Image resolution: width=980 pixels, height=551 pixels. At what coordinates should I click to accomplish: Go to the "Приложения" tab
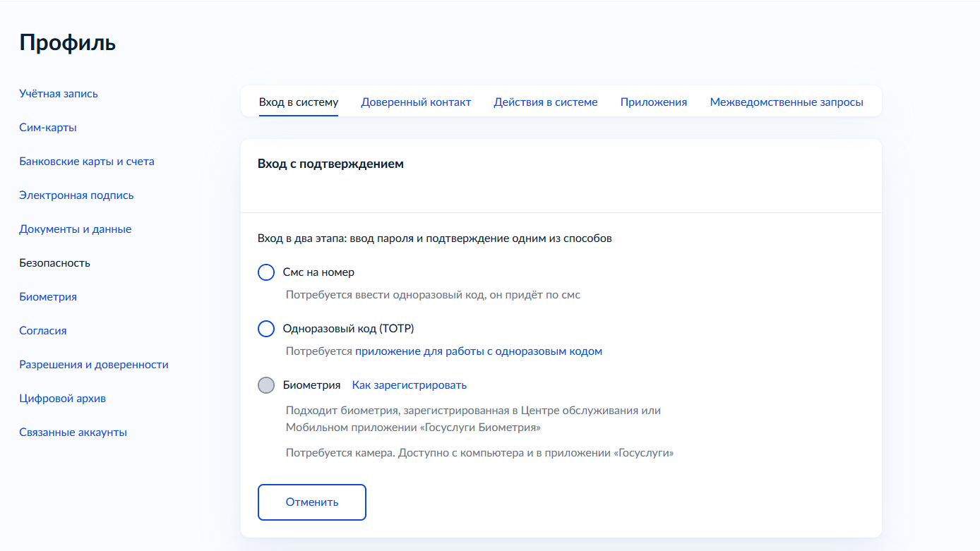654,102
